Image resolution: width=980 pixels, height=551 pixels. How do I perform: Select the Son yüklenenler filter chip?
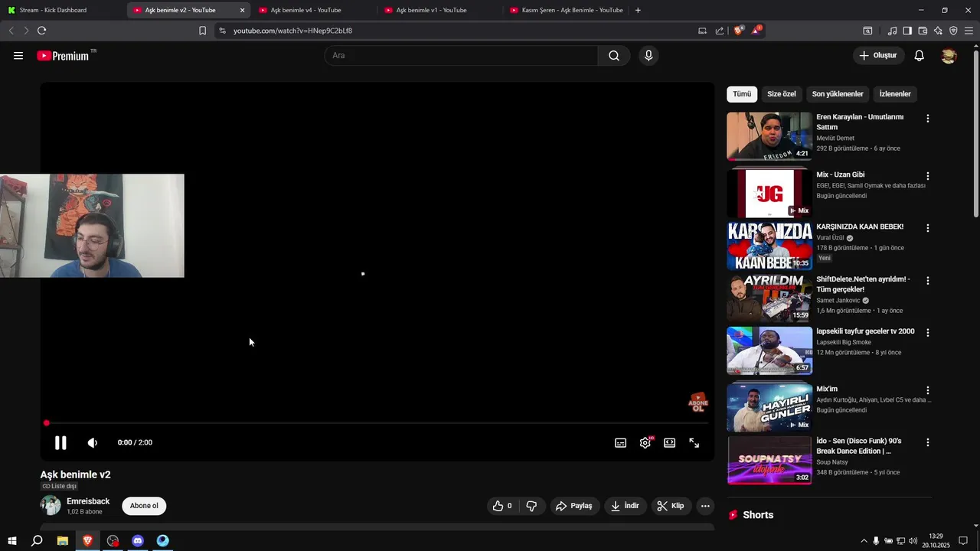tap(838, 94)
